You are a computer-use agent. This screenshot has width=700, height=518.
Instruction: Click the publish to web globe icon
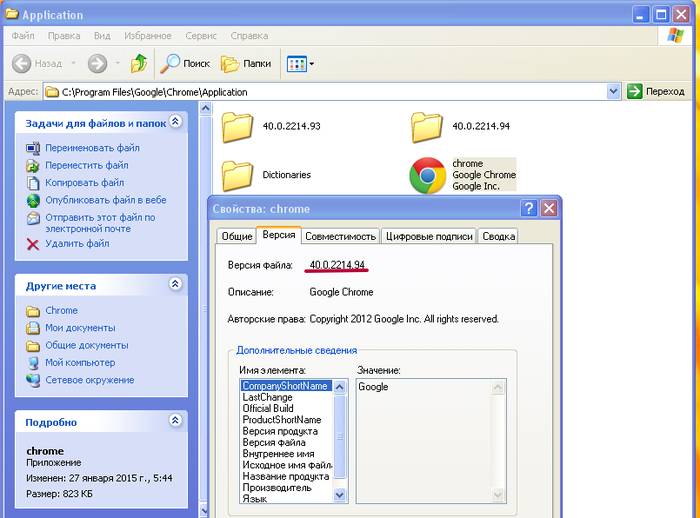[33, 201]
